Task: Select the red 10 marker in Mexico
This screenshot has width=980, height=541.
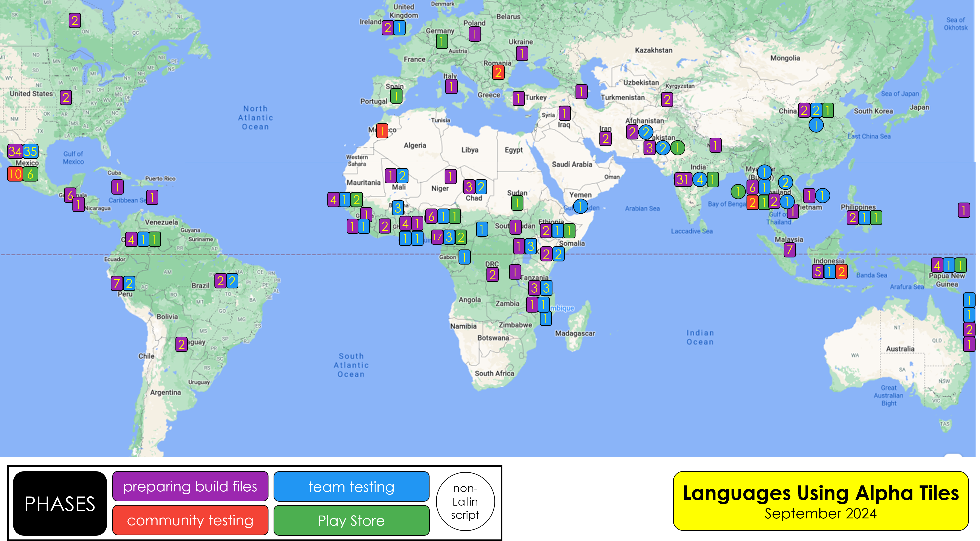Action: click(15, 174)
